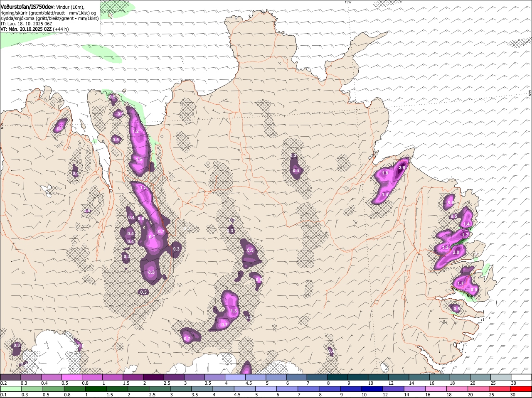Image resolution: width=532 pixels, height=398 pixels.
Task: Click the 12 label on the upper scale
Action: click(391, 383)
